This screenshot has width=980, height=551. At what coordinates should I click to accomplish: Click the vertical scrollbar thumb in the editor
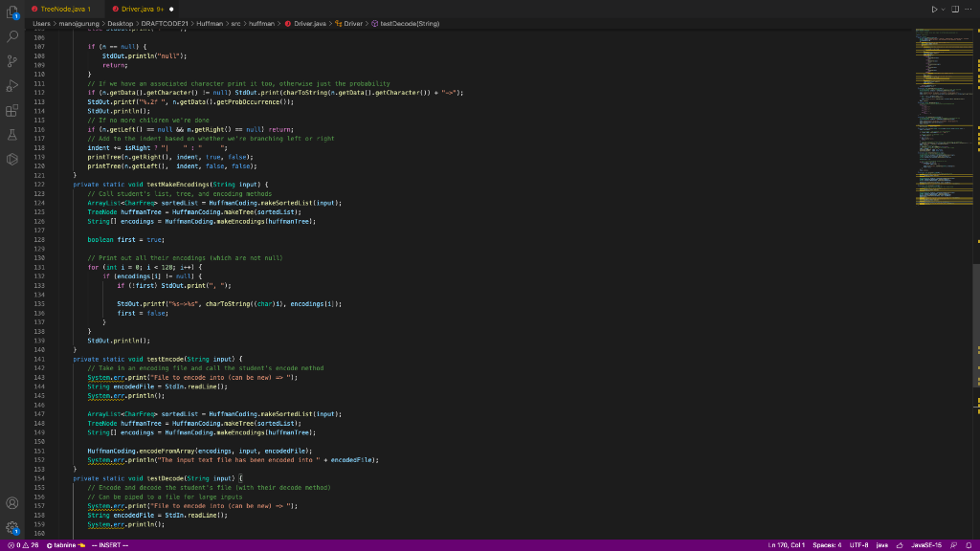point(975,325)
